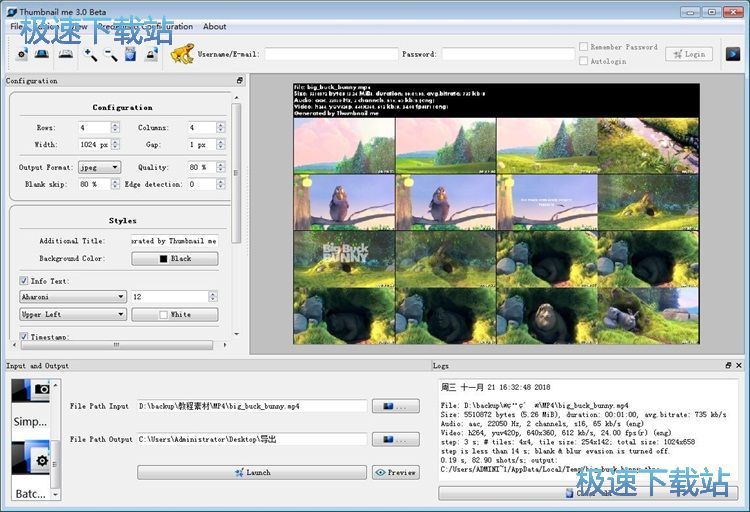The width and height of the screenshot is (750, 512).
Task: Click the Edge detection spinner arrows
Action: (220, 184)
